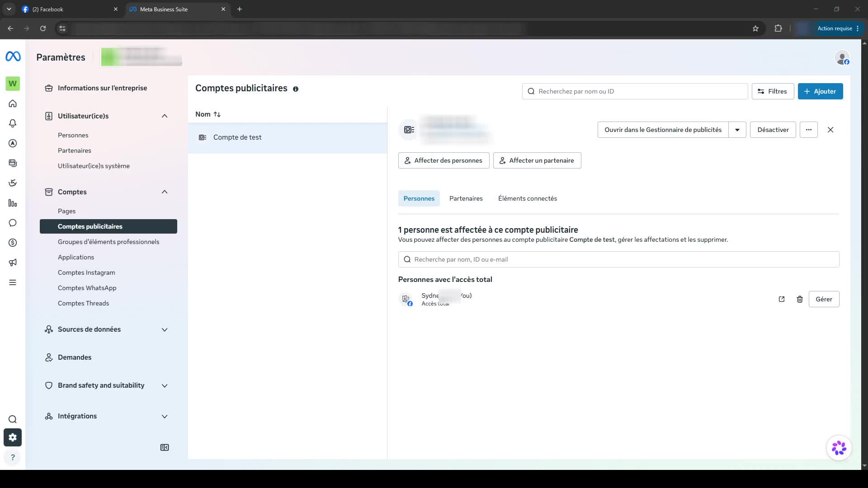Open Comptes Threads
Image resolution: width=868 pixels, height=488 pixels.
[x=83, y=303]
